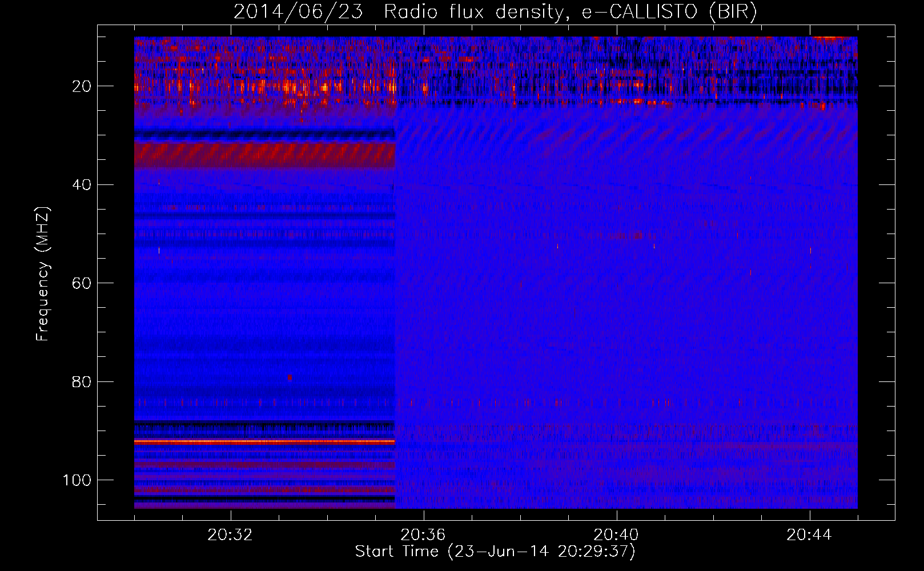Click the 20:36 time tick label
Image resolution: width=924 pixels, height=571 pixels.
pyautogui.click(x=423, y=535)
